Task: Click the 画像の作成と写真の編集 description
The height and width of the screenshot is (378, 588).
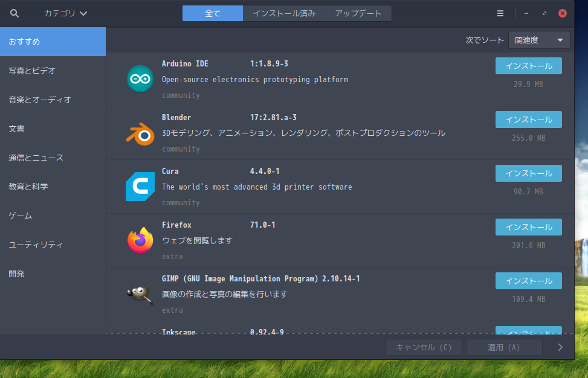Action: tap(225, 294)
